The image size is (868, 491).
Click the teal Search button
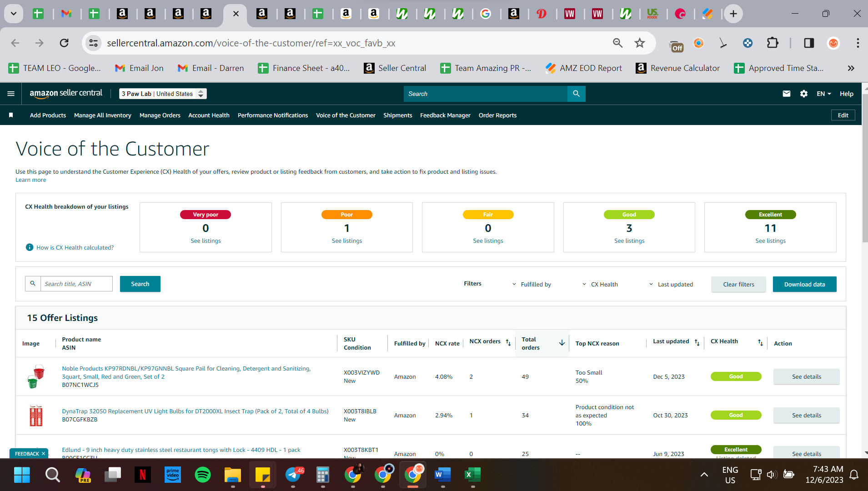point(140,284)
